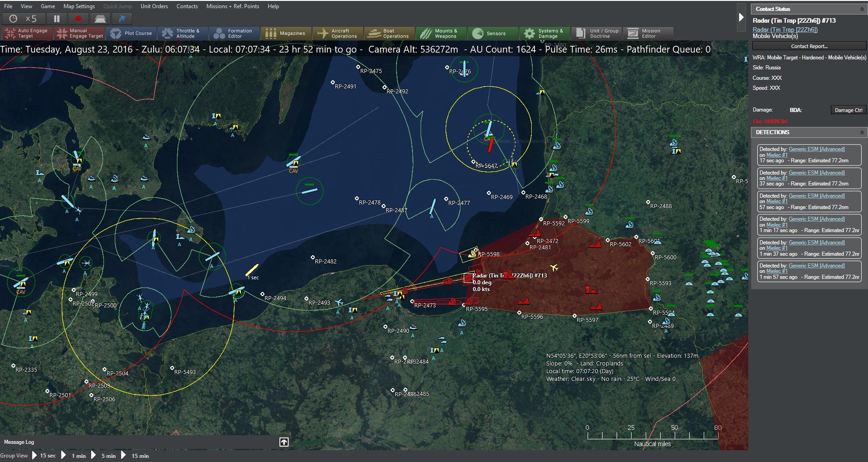Open Aircraft Operations
Image resolution: width=868 pixels, height=462 pixels.
pos(338,33)
